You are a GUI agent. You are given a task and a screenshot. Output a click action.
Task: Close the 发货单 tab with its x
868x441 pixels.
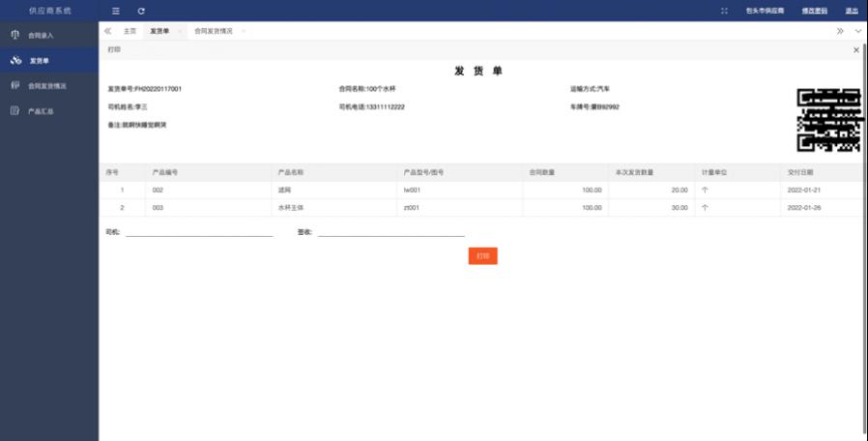(x=180, y=32)
